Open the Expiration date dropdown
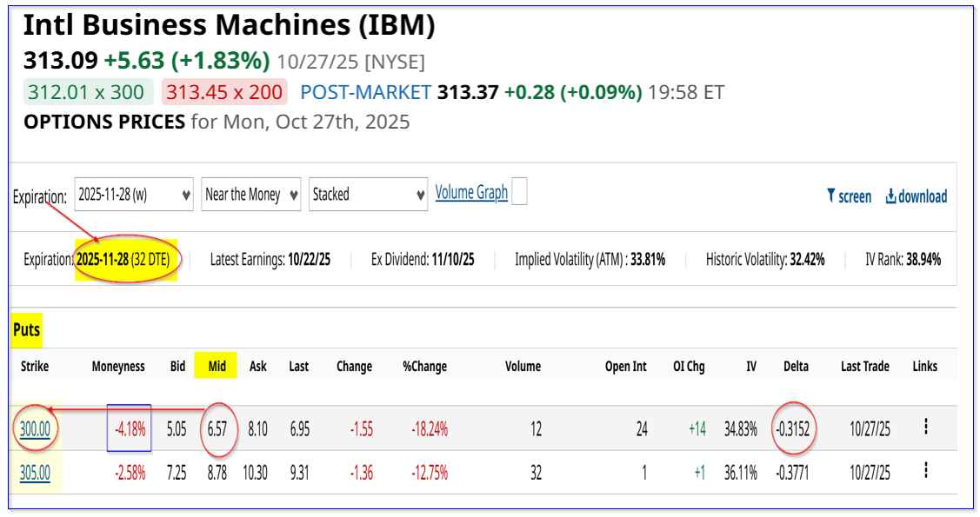 134,195
